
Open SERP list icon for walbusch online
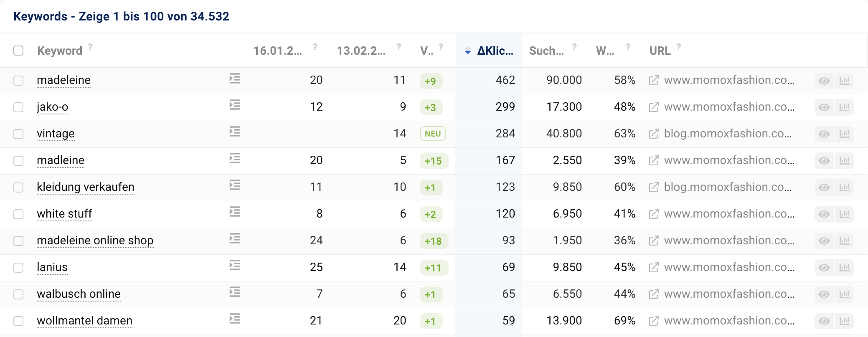click(x=235, y=292)
